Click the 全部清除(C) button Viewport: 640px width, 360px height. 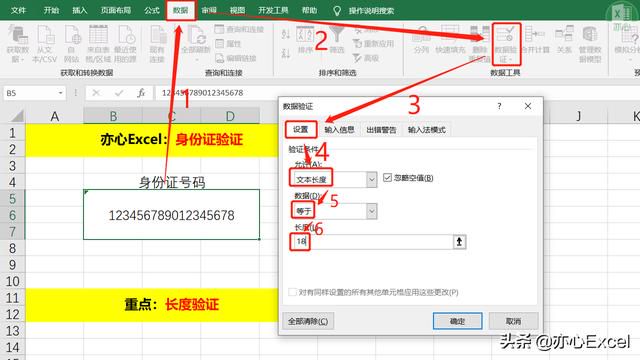[308, 321]
